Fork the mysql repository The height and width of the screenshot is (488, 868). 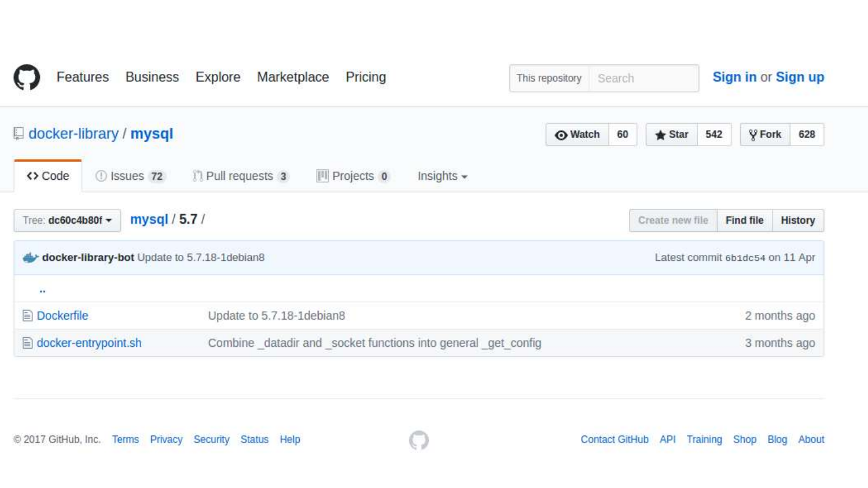[764, 135]
